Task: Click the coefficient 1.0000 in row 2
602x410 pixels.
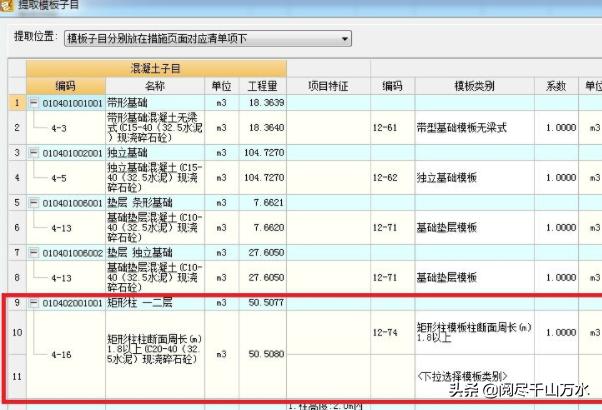Action: pos(561,127)
